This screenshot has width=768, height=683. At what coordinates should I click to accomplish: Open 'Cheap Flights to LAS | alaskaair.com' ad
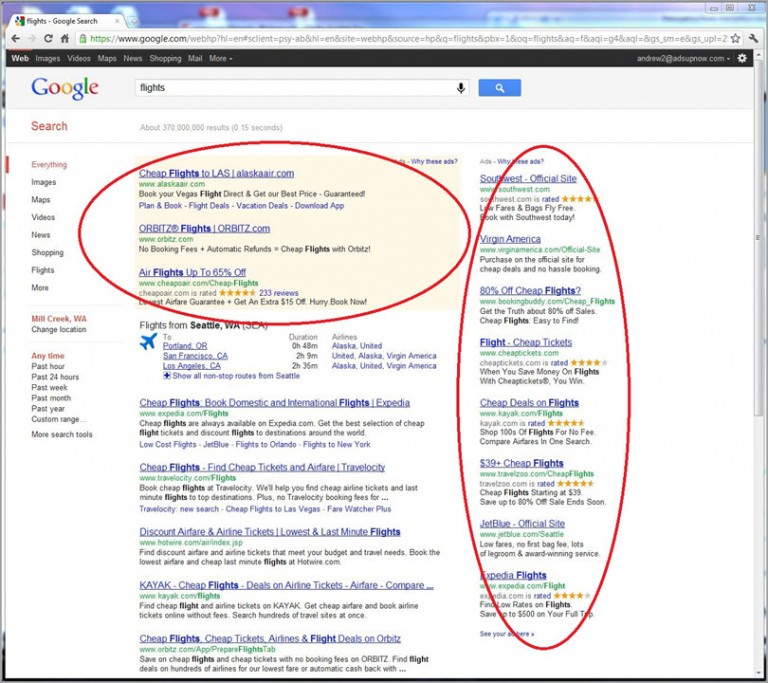click(x=216, y=174)
